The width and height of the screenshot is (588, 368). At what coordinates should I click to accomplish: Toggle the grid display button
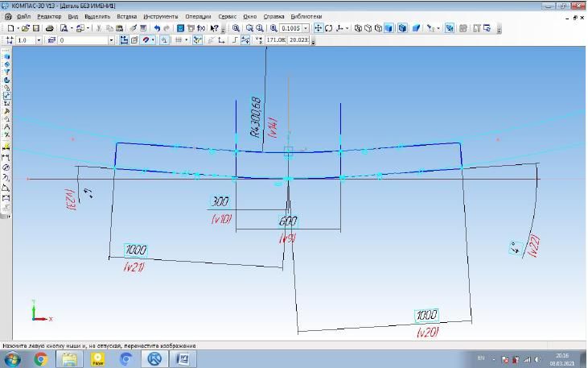coord(178,39)
